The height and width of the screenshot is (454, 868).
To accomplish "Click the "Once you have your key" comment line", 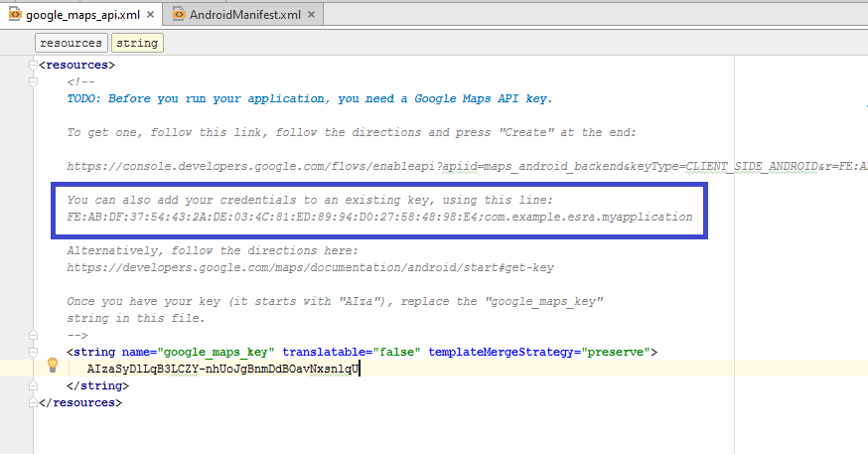I will 335,301.
